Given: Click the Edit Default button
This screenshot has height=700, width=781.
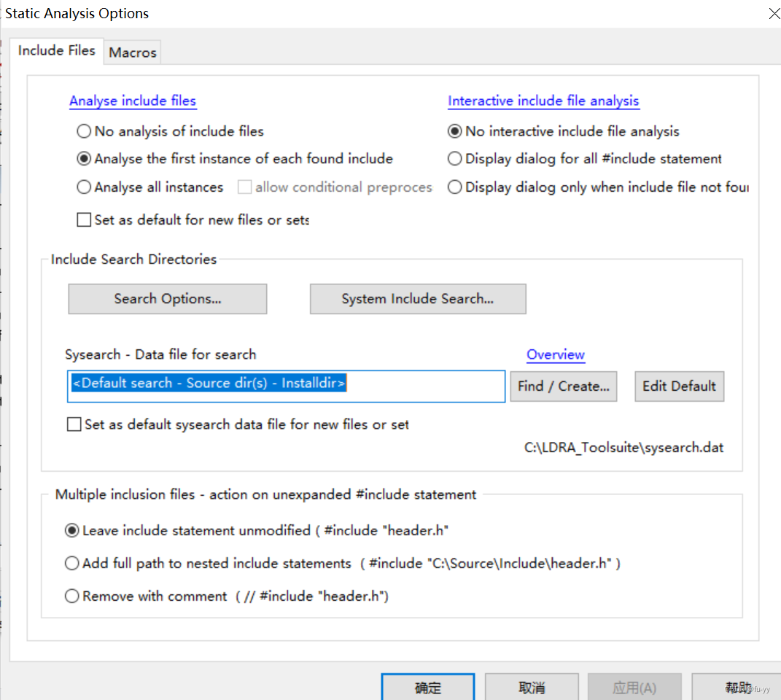Looking at the screenshot, I should click(x=679, y=386).
